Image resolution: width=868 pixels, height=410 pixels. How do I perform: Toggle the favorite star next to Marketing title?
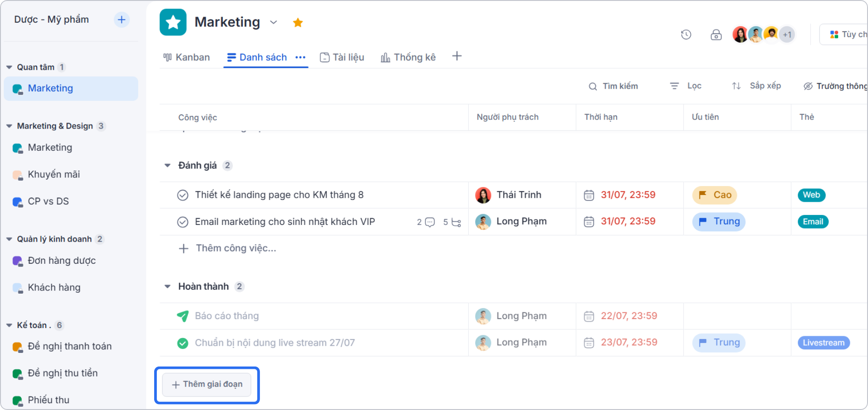click(297, 22)
